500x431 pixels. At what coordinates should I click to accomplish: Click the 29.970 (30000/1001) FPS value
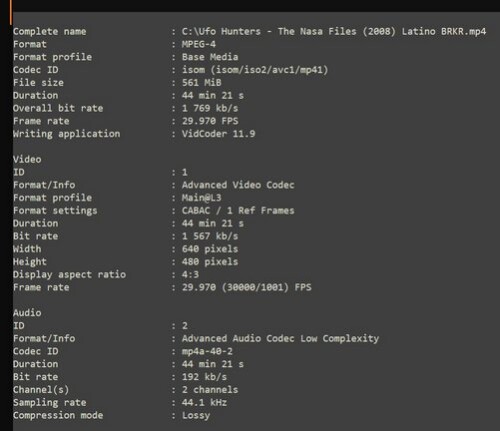pos(247,287)
